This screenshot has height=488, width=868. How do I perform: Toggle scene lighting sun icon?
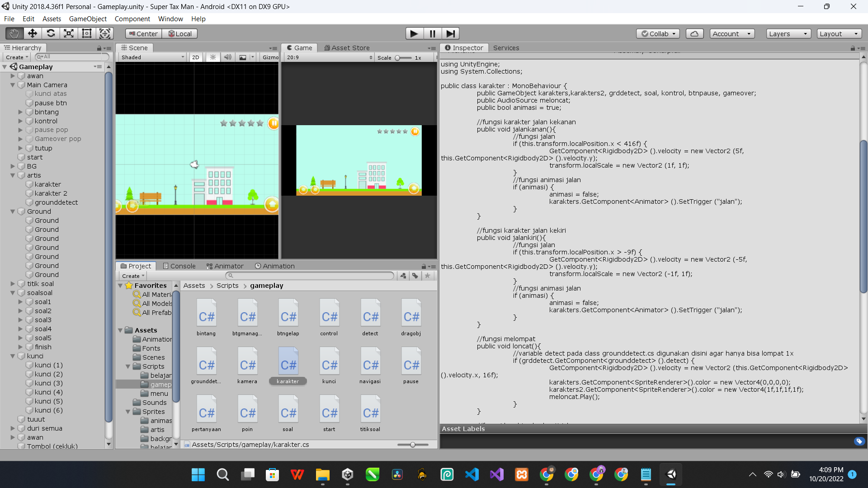213,57
